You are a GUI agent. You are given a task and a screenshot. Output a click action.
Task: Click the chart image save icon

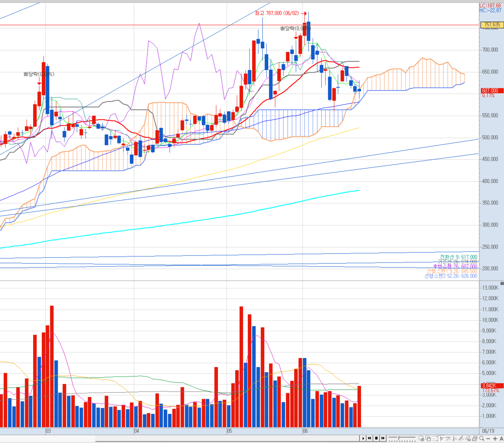tap(475, 439)
